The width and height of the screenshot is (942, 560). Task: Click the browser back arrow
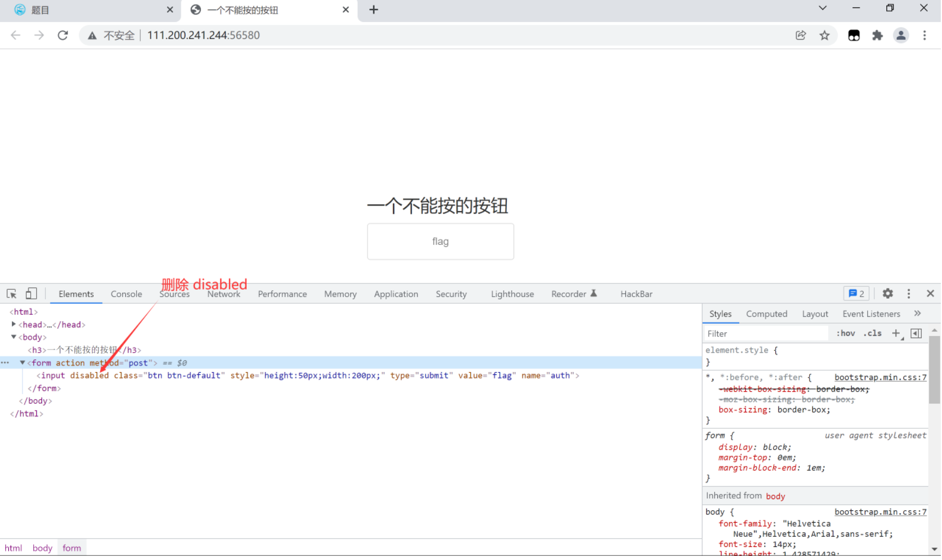pos(16,36)
